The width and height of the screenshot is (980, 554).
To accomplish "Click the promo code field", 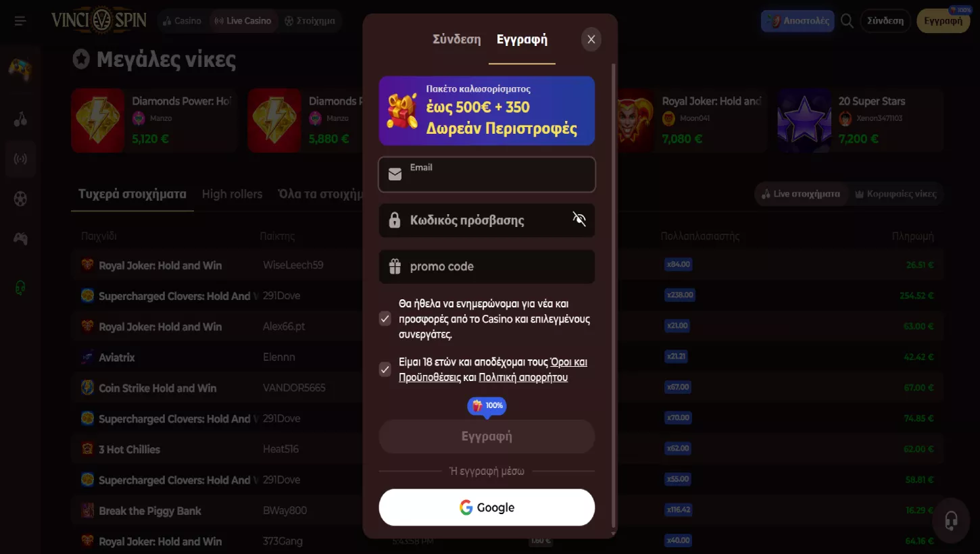I will [487, 266].
